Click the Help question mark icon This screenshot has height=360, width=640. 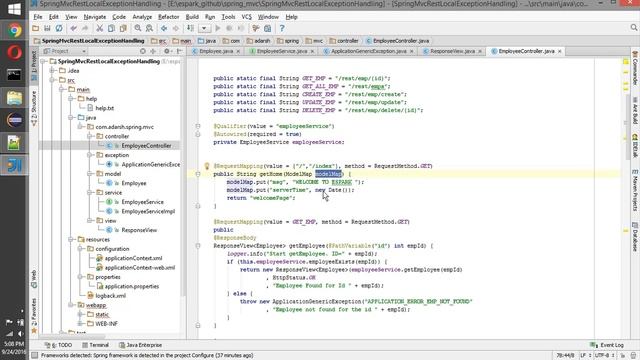coord(282,28)
